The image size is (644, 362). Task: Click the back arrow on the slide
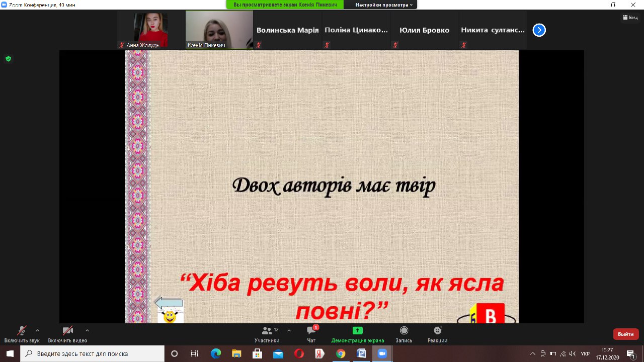tap(169, 303)
